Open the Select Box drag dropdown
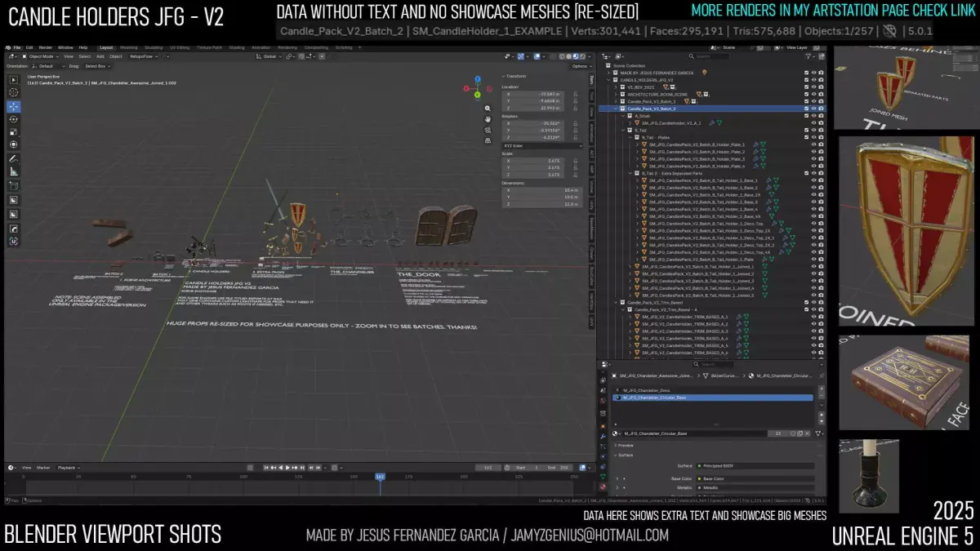This screenshot has width=980, height=551. (x=97, y=66)
